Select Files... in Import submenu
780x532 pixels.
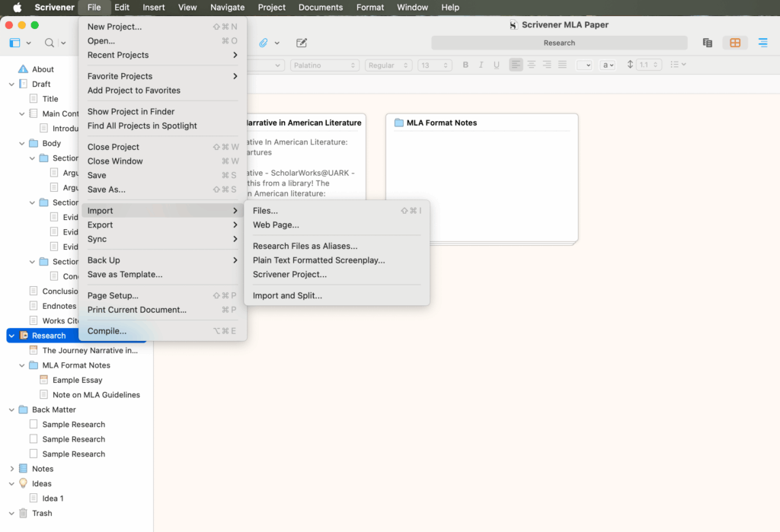tap(337, 211)
